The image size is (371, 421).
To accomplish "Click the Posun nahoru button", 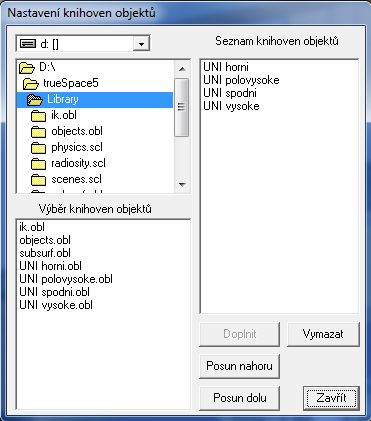I will [x=239, y=366].
